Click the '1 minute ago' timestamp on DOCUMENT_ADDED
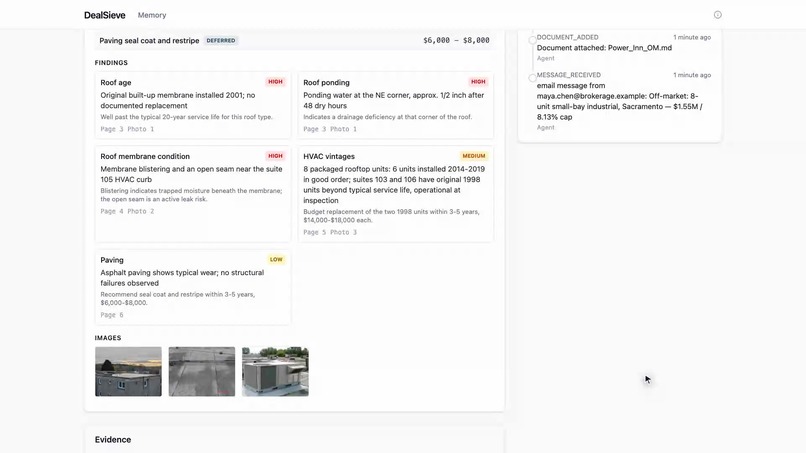806x453 pixels. [692, 38]
